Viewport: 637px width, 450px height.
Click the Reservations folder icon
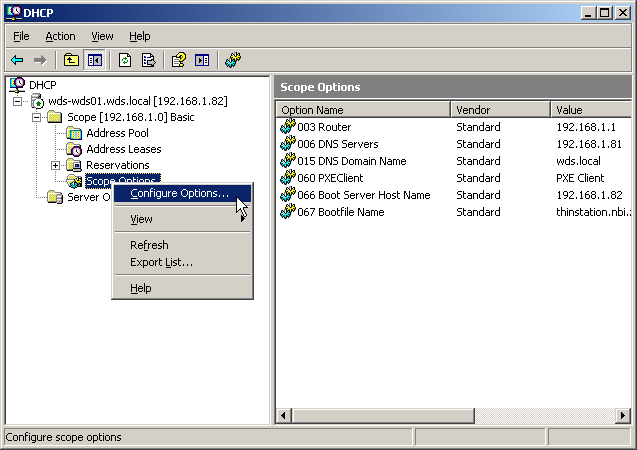[74, 165]
